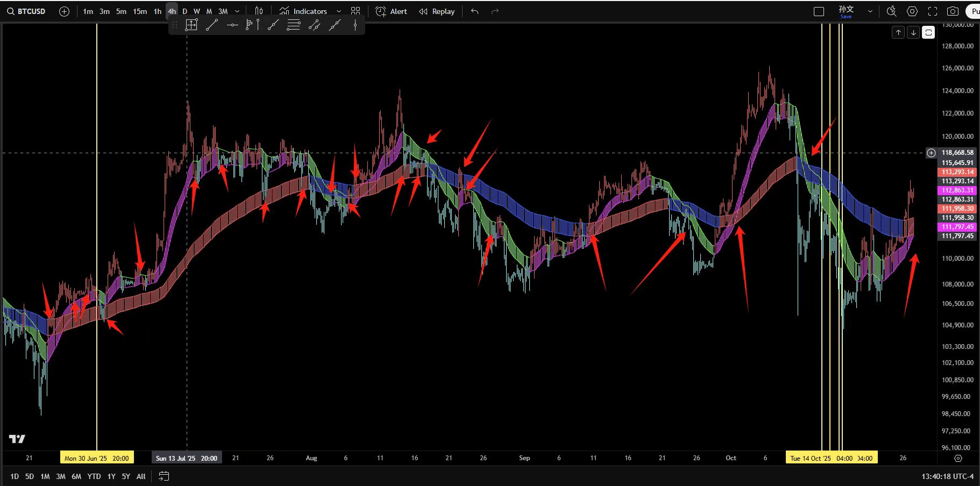Image resolution: width=980 pixels, height=486 pixels.
Task: Open the favorite indicators dropdown arrow
Action: (338, 11)
